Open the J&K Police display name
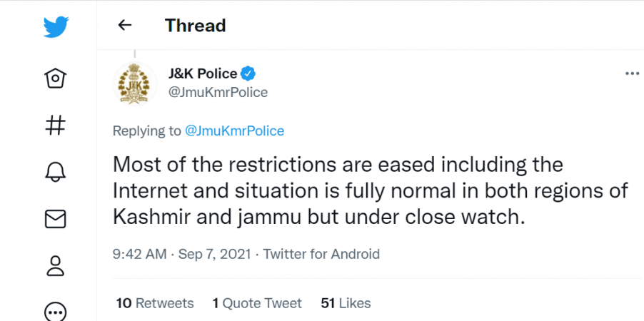The width and height of the screenshot is (644, 321). click(x=203, y=74)
